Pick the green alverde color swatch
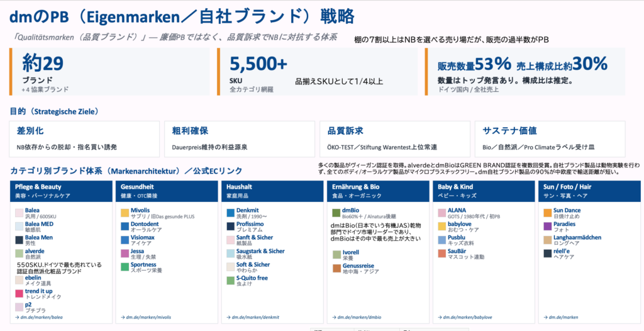Viewport: 644px width, 331px height. 19,254
